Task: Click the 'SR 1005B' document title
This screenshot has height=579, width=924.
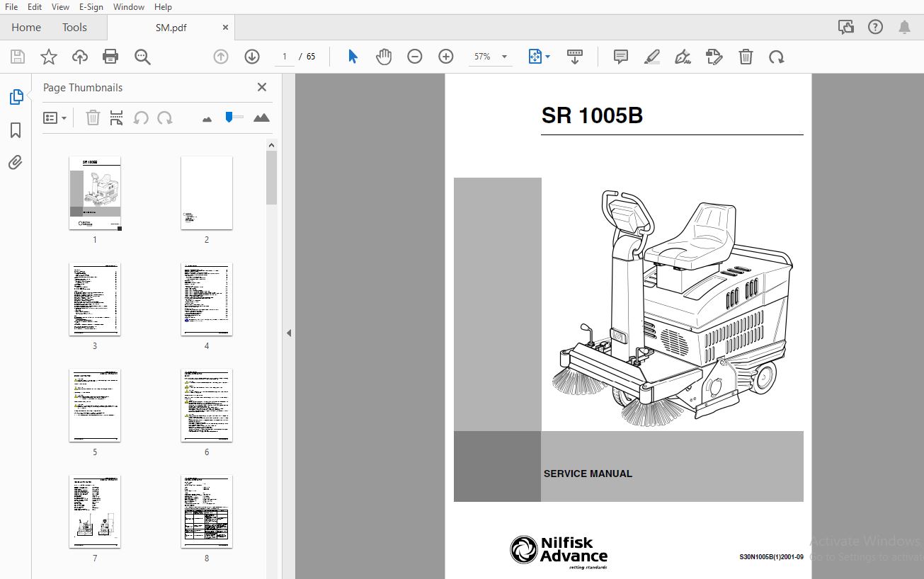Action: click(592, 115)
